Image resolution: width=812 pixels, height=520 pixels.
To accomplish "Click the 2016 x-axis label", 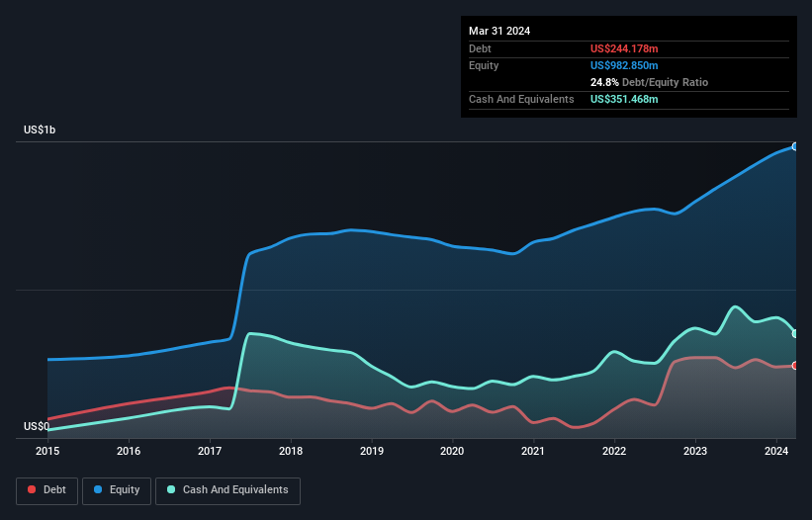I will click(x=129, y=451).
